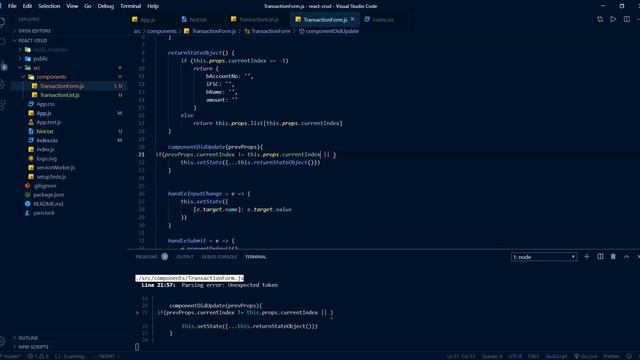Expand the OPEN EDITORS section

pyautogui.click(x=34, y=31)
